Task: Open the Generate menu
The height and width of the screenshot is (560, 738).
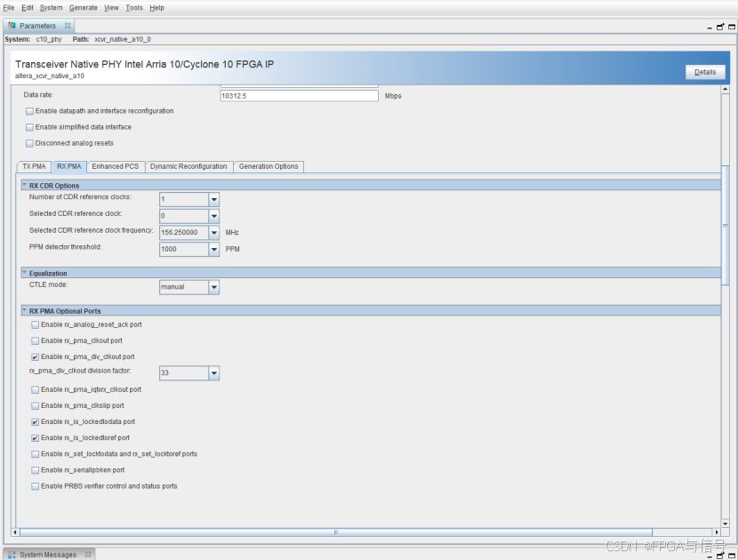Action: tap(83, 7)
